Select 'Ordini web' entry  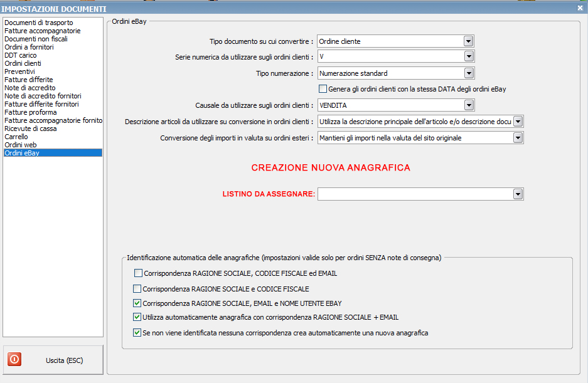[53, 145]
